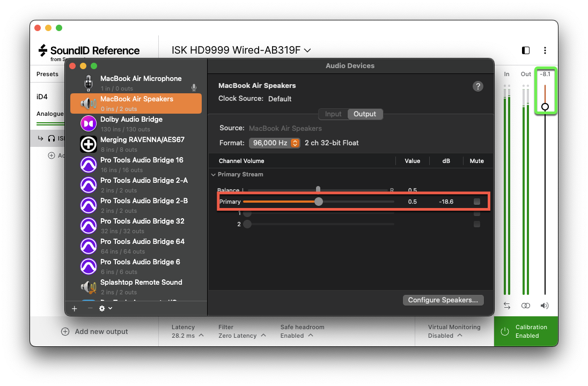This screenshot has height=386, width=588.
Task: Click the Pro Tools Audio Bridge 32 icon
Action: tap(89, 226)
